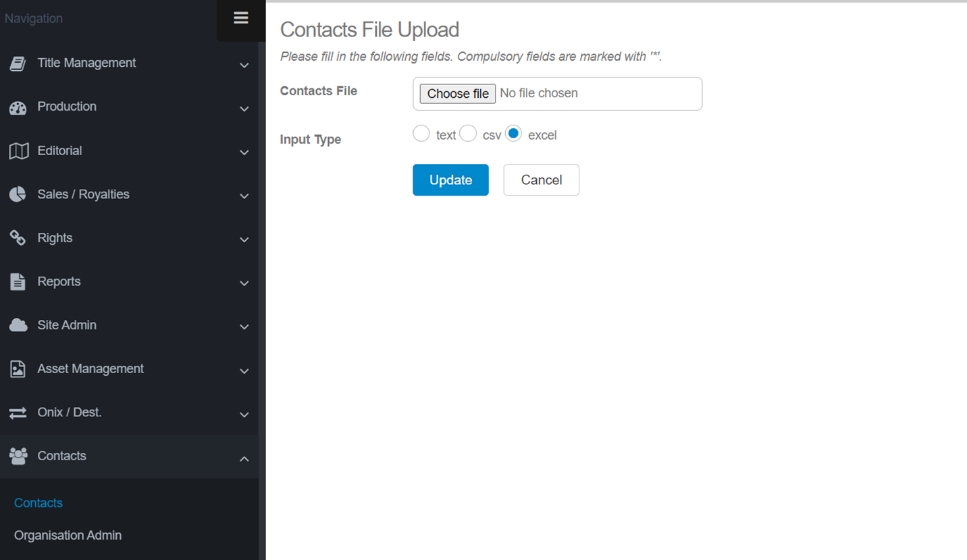
Task: Click the Sales / Royalties pie chart icon
Action: coord(18,194)
